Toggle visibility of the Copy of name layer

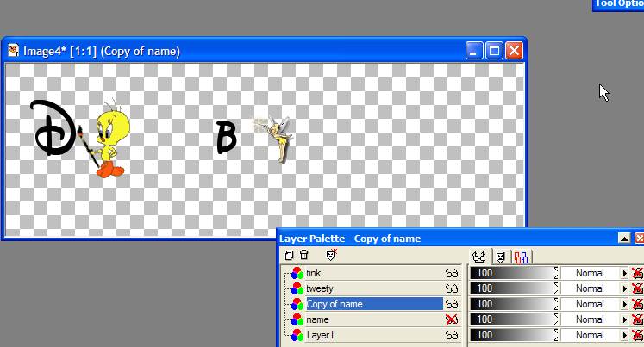click(x=452, y=304)
